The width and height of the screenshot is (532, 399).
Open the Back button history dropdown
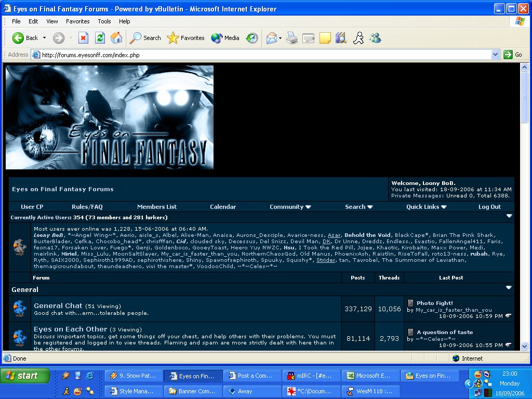(x=45, y=38)
